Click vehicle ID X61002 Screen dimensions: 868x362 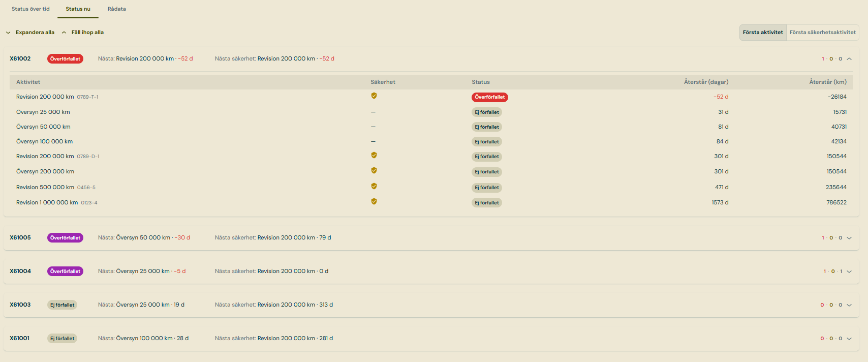20,58
